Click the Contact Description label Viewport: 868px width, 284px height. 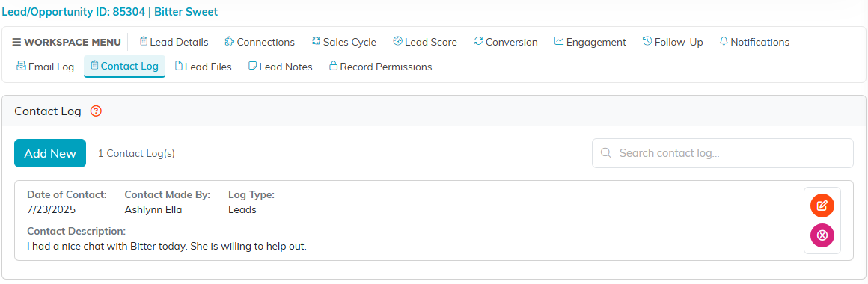76,231
